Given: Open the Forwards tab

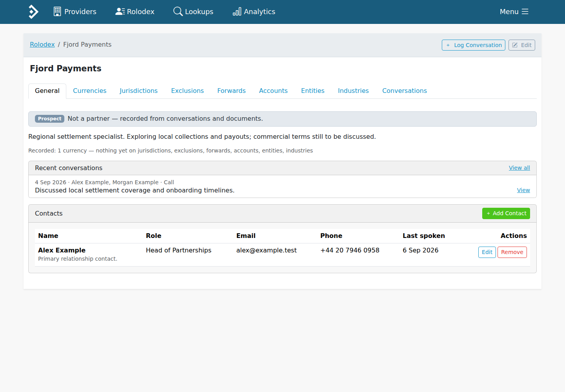Looking at the screenshot, I should 231,91.
